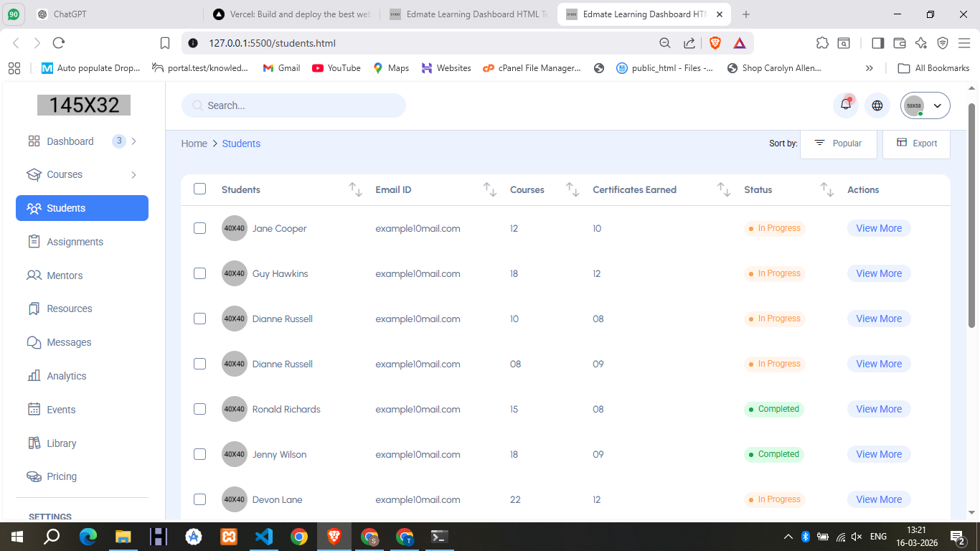Expand the Courses sidebar submenu chevron

point(133,175)
